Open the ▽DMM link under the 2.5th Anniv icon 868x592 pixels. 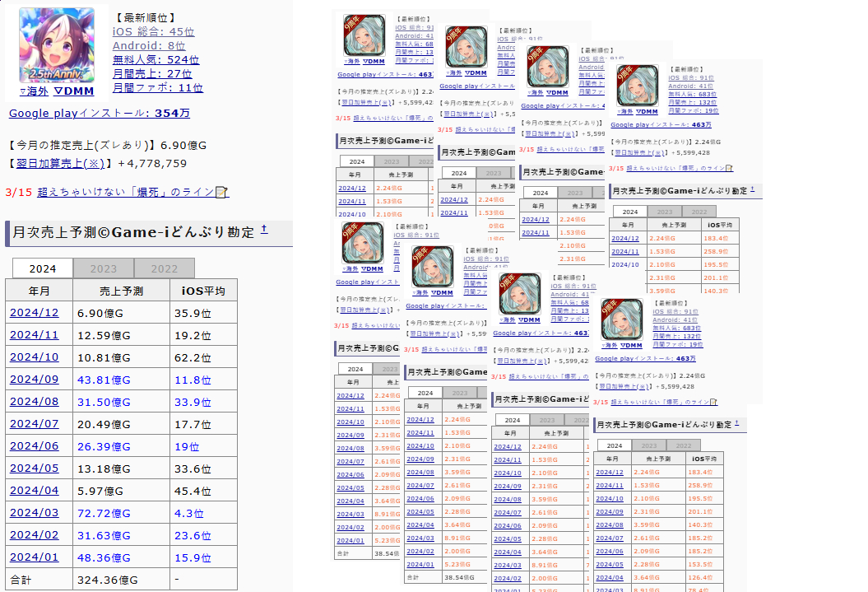pos(74,91)
